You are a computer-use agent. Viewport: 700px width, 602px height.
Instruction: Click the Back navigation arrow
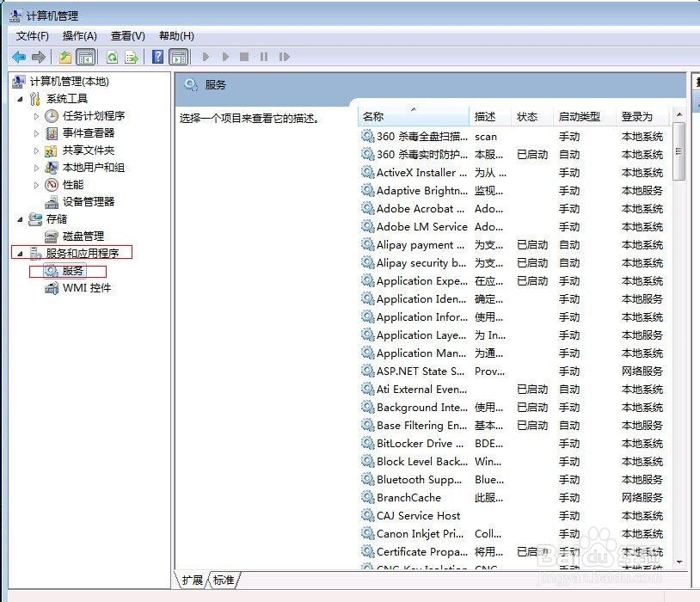(x=19, y=57)
